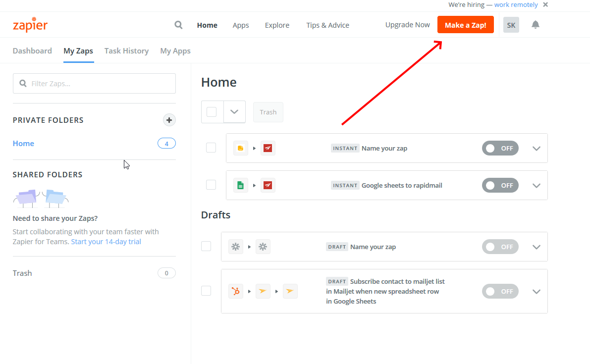Open the Google sheets to rapidmail zap title
The width and height of the screenshot is (590, 364).
point(402,185)
